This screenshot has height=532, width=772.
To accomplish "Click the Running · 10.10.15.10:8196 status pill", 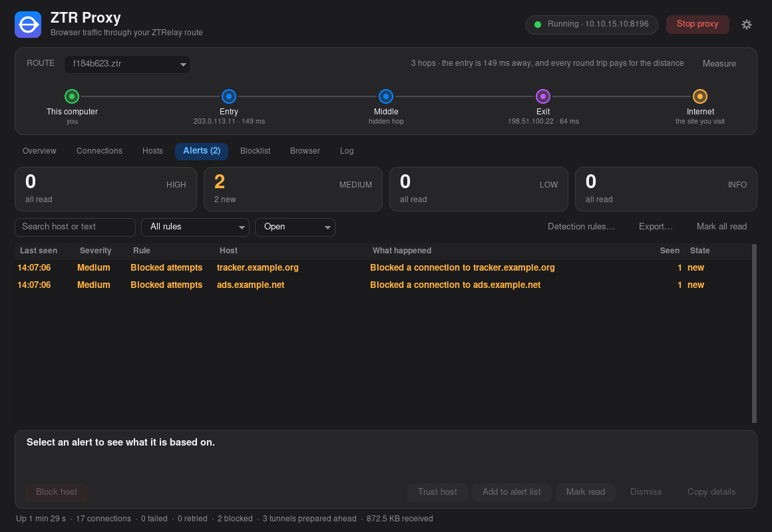I will pos(592,25).
